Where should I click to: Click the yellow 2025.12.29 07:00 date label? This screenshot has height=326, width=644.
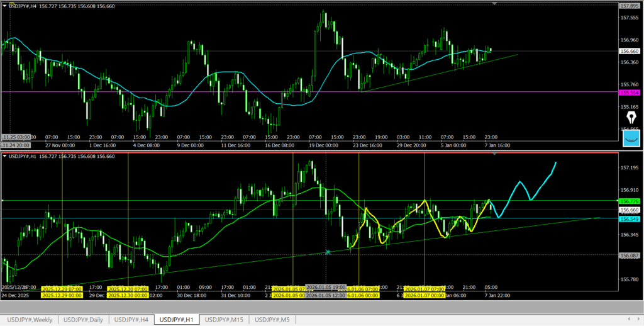(x=60, y=288)
